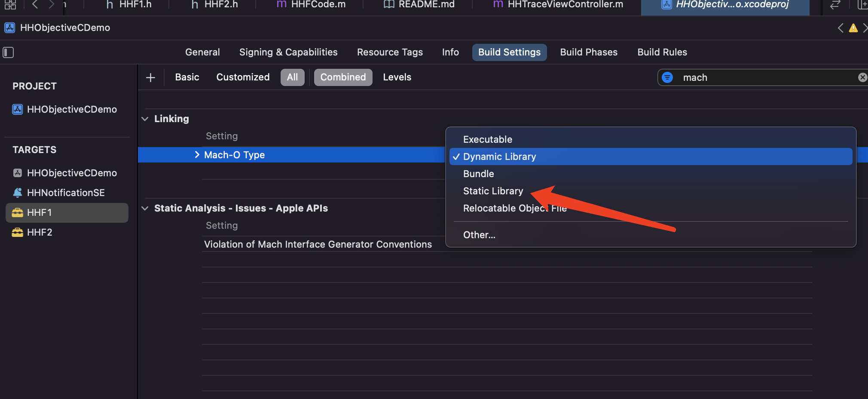Screen dimensions: 868x399
Task: Open the General settings tab
Action: tap(202, 52)
